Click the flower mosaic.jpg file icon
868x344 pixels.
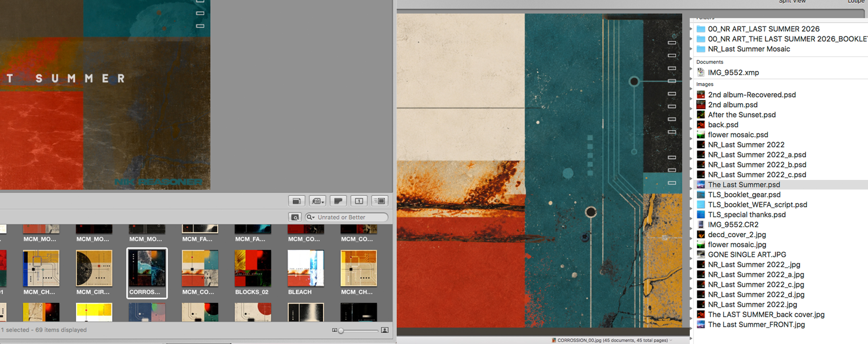701,244
